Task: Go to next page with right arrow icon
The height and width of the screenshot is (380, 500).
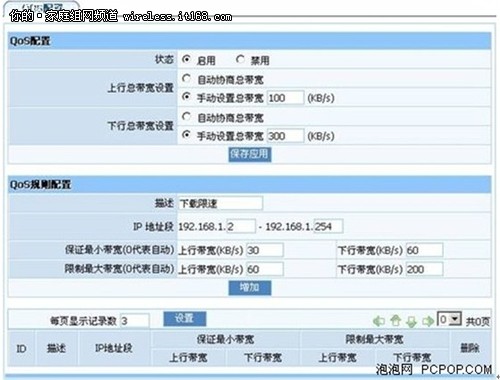Action: click(x=428, y=321)
